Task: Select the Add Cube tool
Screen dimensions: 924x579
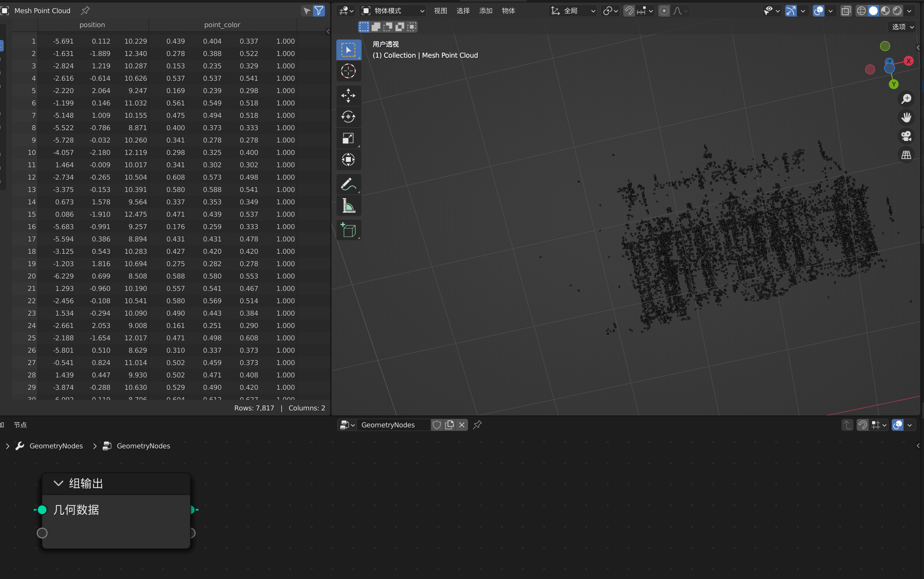Action: click(x=348, y=230)
